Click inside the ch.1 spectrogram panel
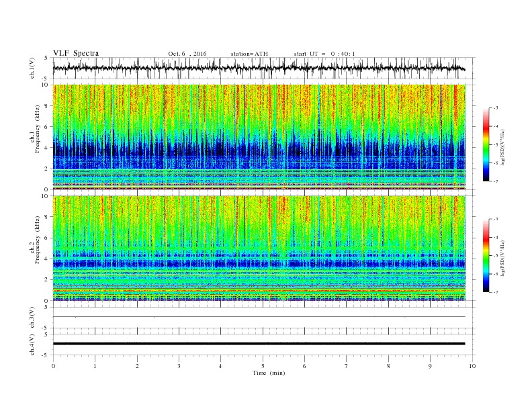 point(259,137)
